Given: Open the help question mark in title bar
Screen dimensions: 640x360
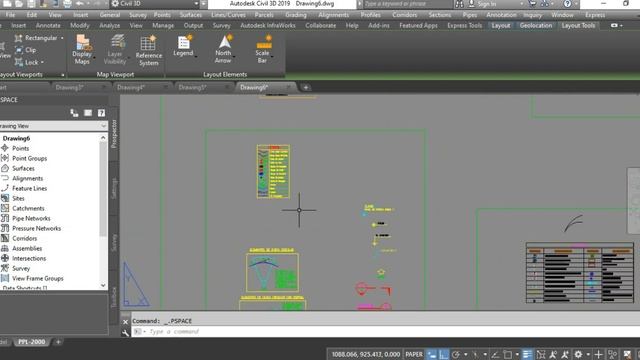Looking at the screenshot, I should point(567,4).
